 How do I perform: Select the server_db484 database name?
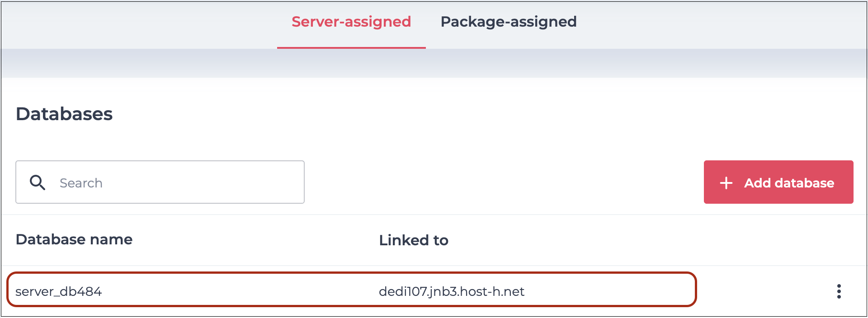(x=59, y=291)
